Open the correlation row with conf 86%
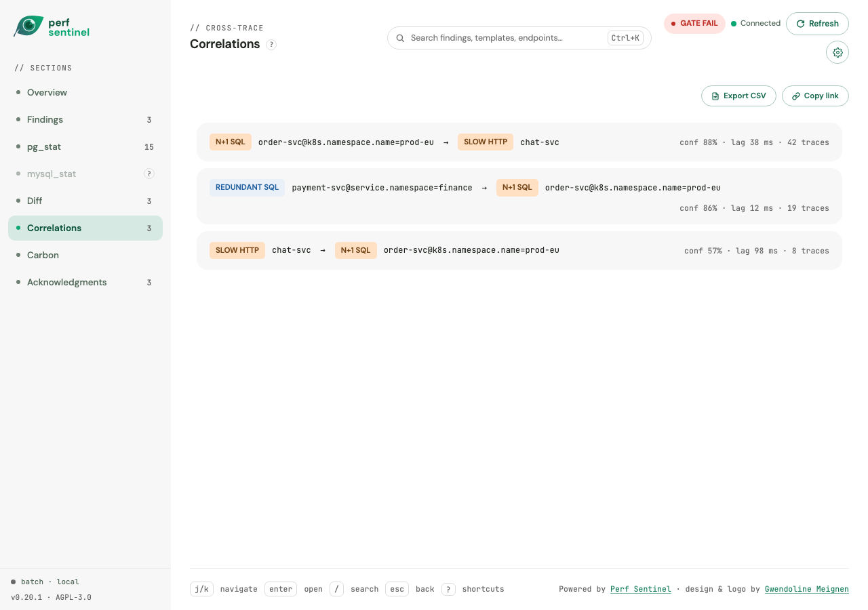 [519, 197]
